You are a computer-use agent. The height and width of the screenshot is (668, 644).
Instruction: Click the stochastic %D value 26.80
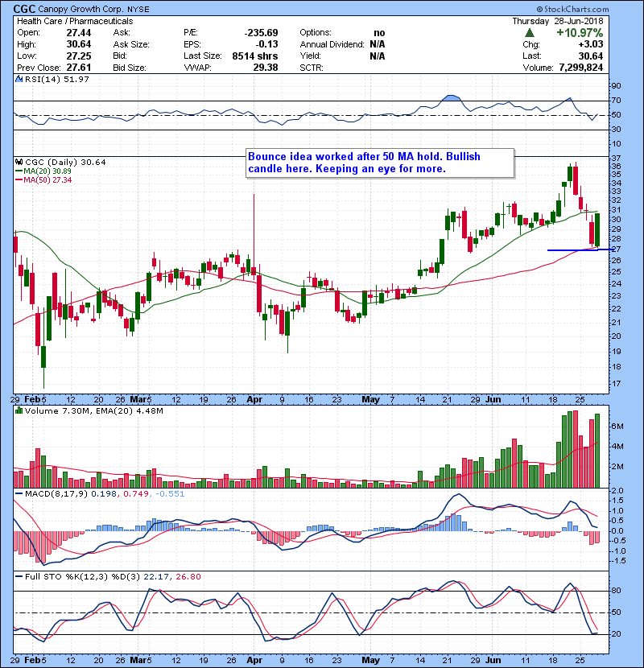(188, 577)
